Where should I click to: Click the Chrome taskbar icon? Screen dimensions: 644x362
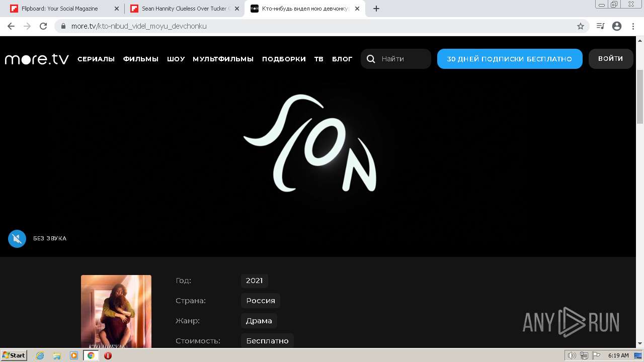pyautogui.click(x=91, y=355)
